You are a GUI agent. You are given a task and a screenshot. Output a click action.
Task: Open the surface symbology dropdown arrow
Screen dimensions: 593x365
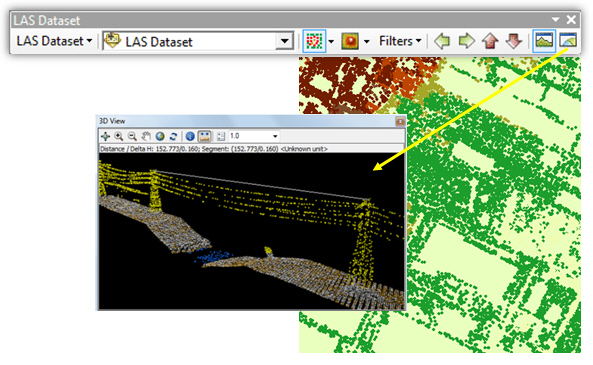[366, 41]
